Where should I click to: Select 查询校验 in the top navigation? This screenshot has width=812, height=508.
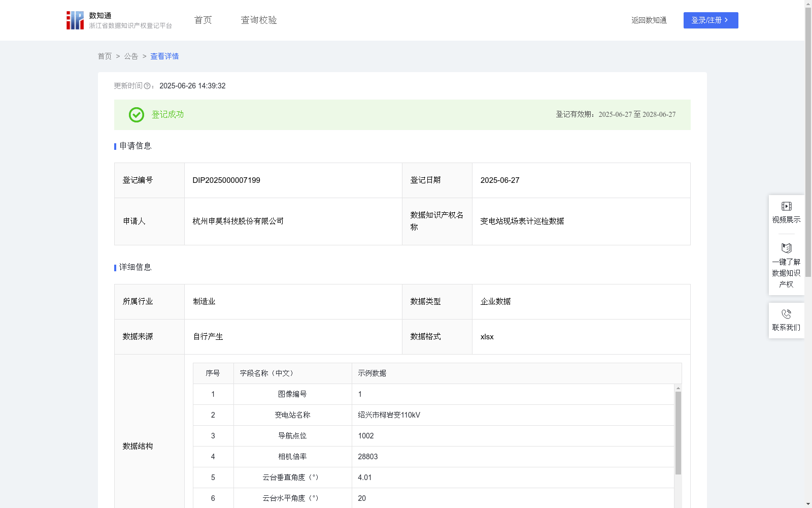point(258,20)
